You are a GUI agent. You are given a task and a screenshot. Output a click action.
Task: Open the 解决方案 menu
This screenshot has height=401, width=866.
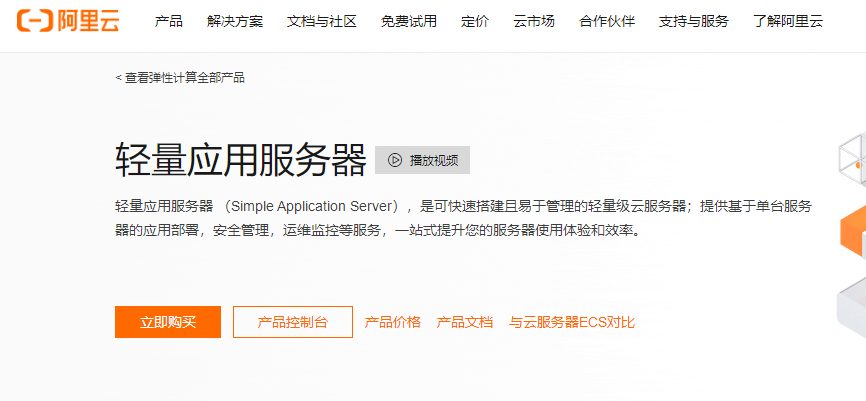235,22
